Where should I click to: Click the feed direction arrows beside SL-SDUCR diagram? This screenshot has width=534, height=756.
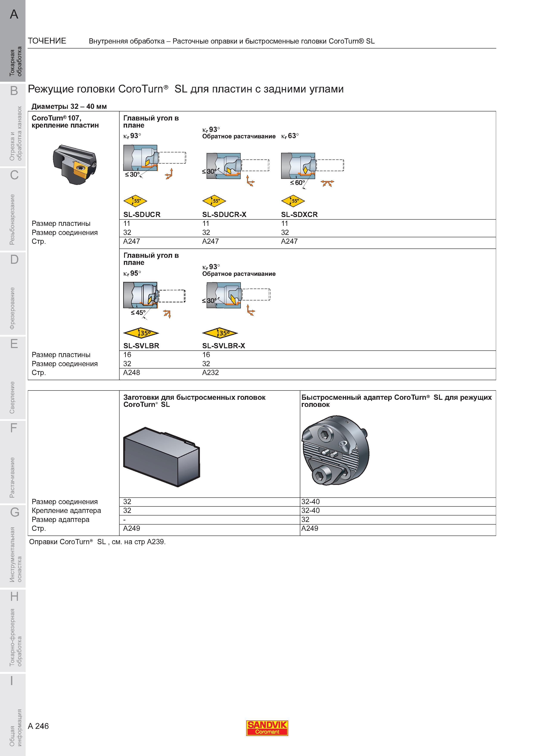pos(169,174)
